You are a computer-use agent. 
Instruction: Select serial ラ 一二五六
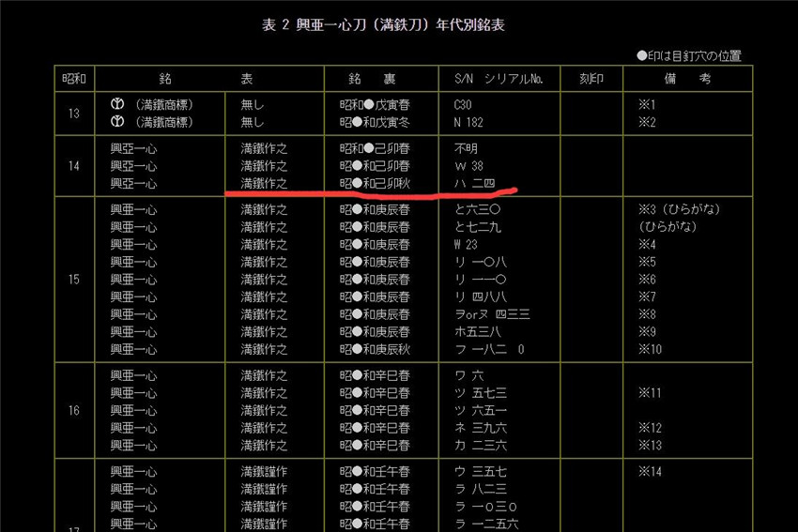(485, 524)
